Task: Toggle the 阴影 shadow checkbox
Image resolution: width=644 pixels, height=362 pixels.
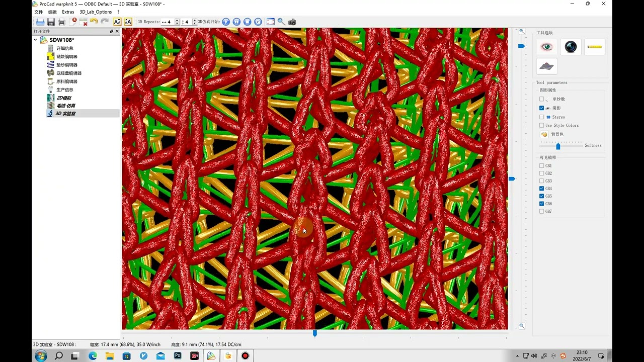Action: click(541, 108)
